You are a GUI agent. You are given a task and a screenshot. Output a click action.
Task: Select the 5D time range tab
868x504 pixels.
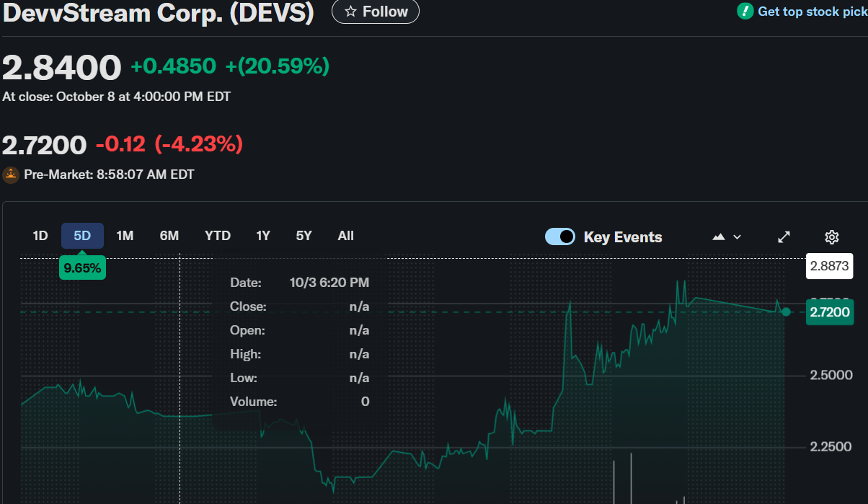pyautogui.click(x=82, y=236)
